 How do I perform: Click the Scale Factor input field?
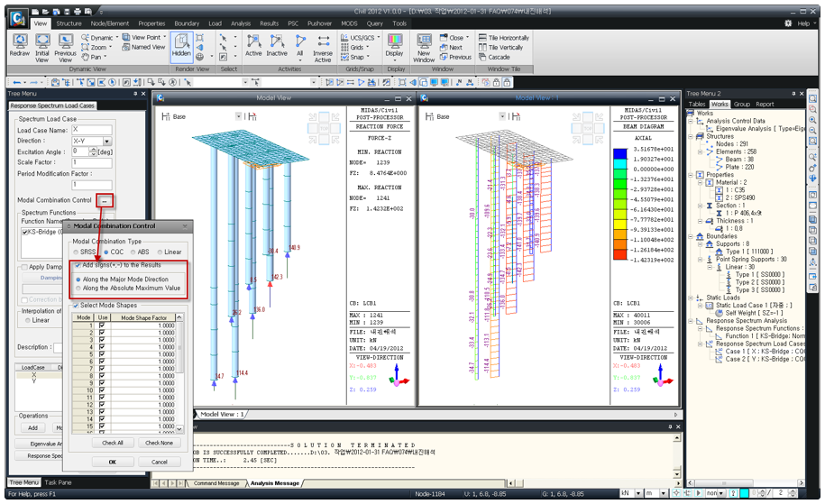click(x=92, y=162)
